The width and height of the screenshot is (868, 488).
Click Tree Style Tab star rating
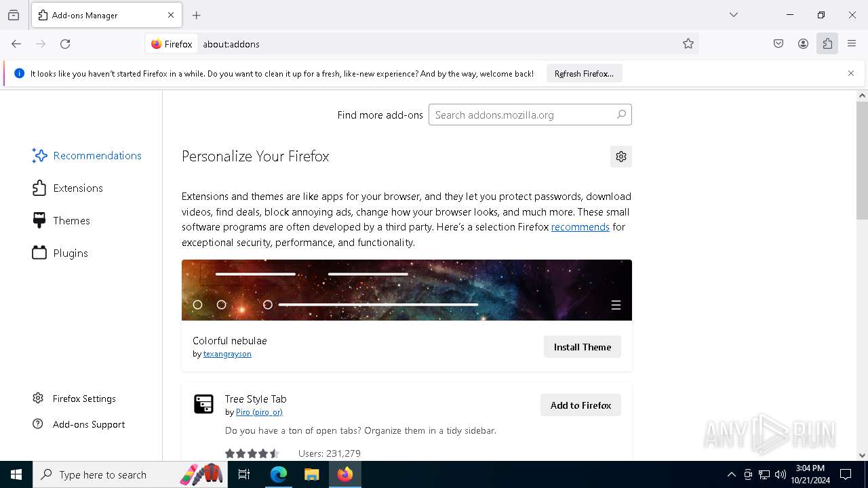(x=252, y=453)
